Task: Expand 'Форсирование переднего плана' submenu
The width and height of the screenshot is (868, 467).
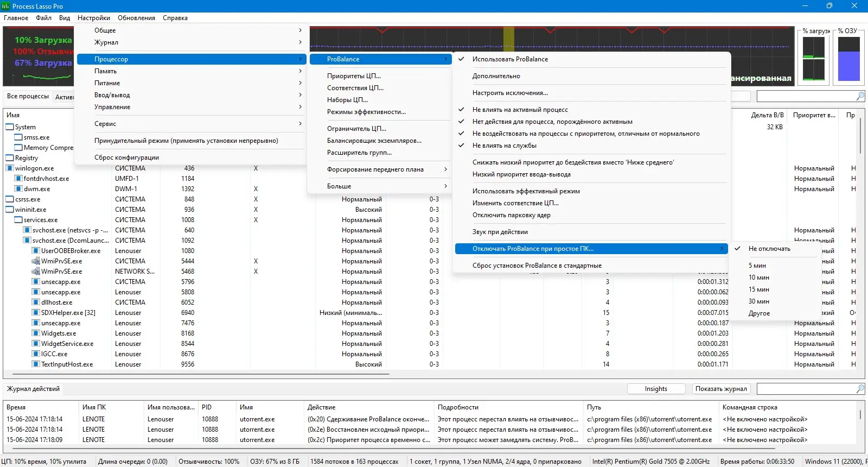Action: (x=381, y=169)
